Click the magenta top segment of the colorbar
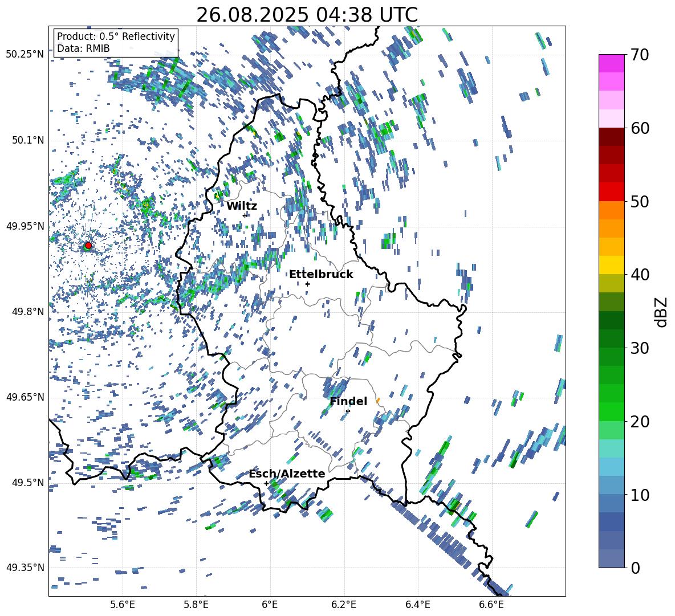Image resolution: width=675 pixels, height=616 pixels. pos(611,63)
